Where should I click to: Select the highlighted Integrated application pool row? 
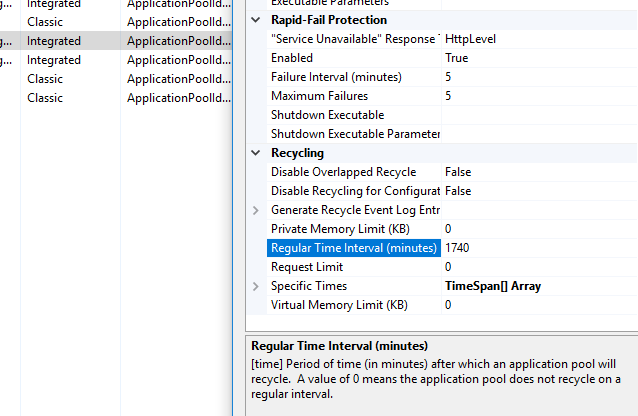tap(54, 41)
